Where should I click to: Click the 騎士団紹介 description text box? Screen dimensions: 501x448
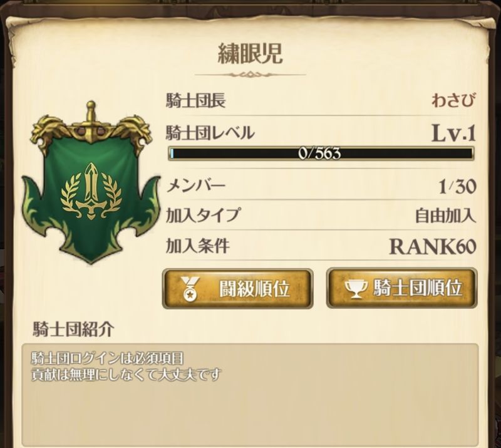(x=250, y=395)
